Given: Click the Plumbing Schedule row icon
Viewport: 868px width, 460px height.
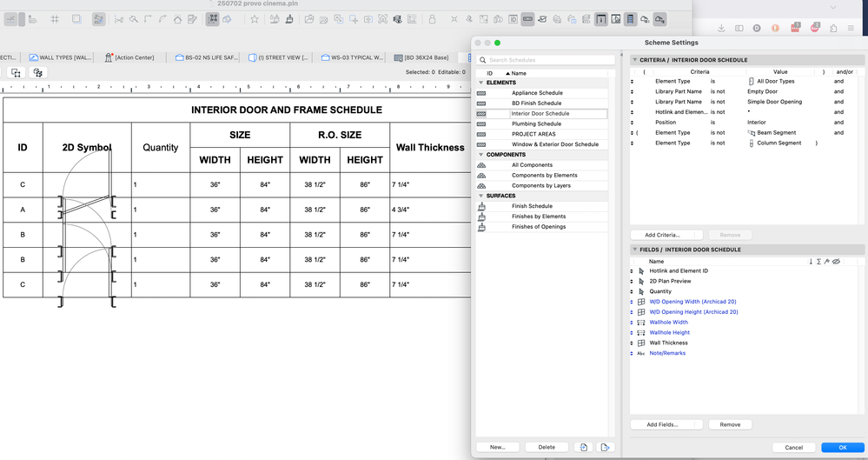Looking at the screenshot, I should (481, 124).
